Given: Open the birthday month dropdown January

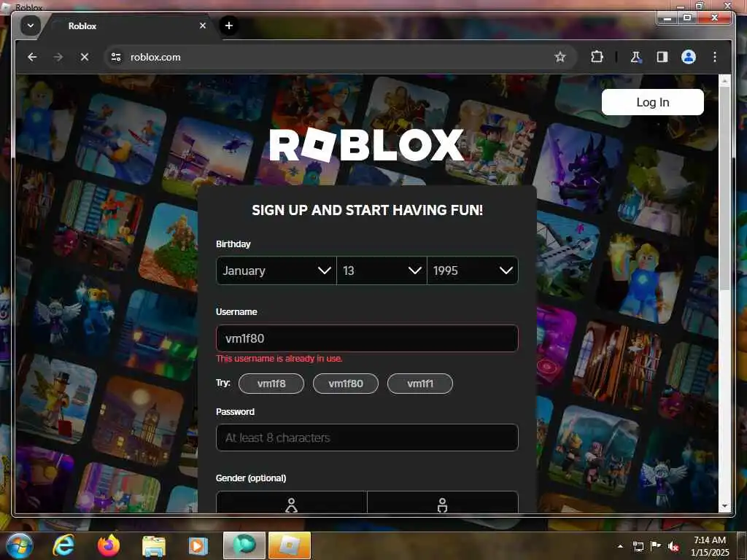Looking at the screenshot, I should click(276, 271).
